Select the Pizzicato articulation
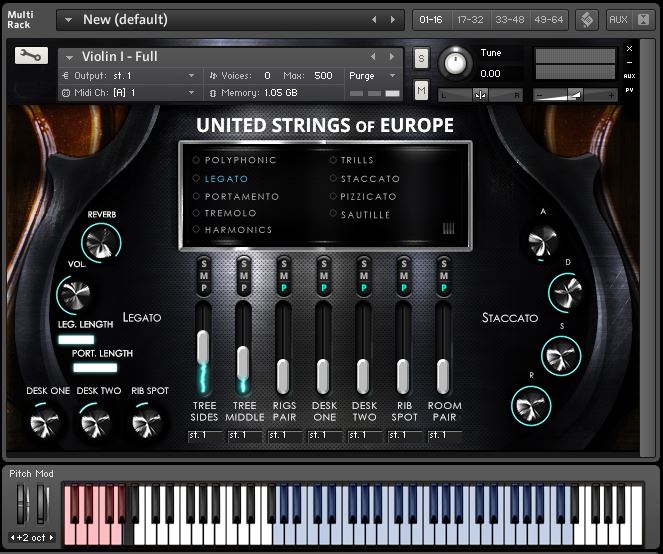The width and height of the screenshot is (663, 554). [x=364, y=196]
